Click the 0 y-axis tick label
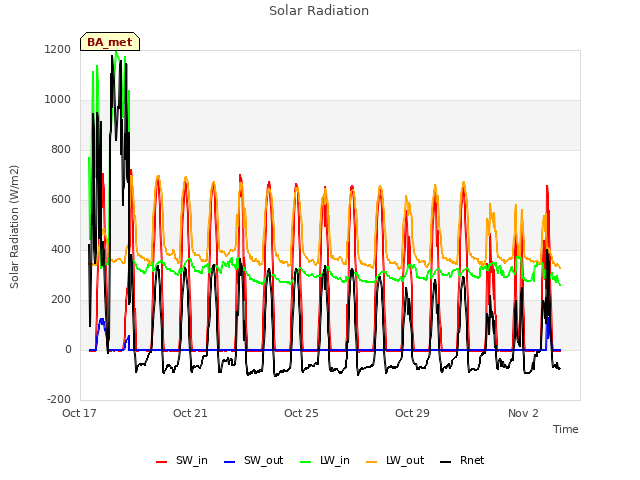Screen dimensions: 640x480 [x=68, y=349]
